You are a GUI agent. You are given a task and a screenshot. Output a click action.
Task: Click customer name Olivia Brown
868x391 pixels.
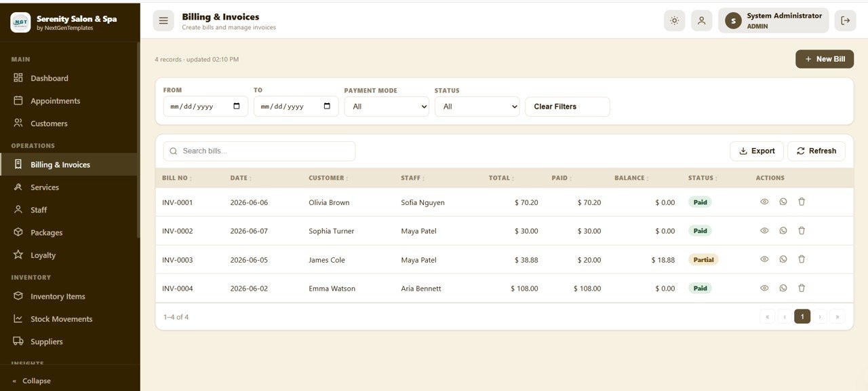coord(329,202)
